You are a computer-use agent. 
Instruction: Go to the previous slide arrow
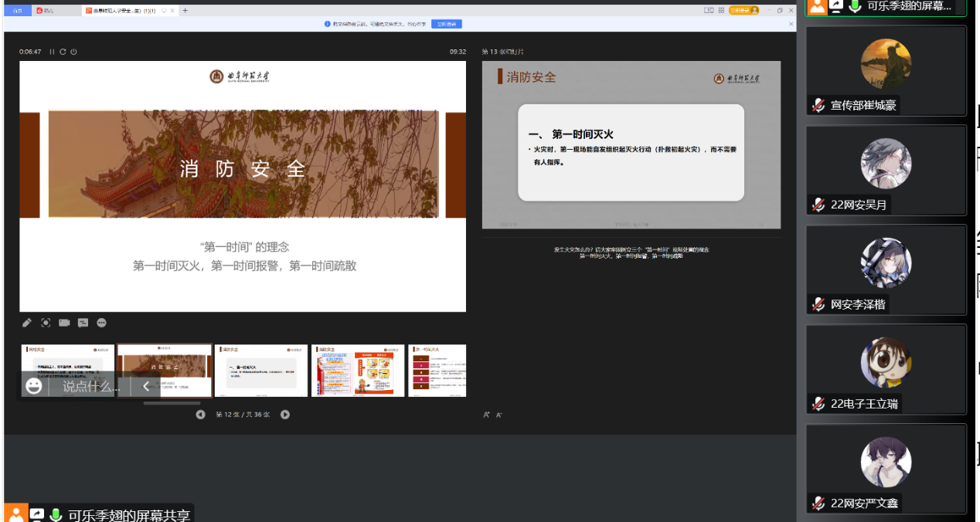200,415
